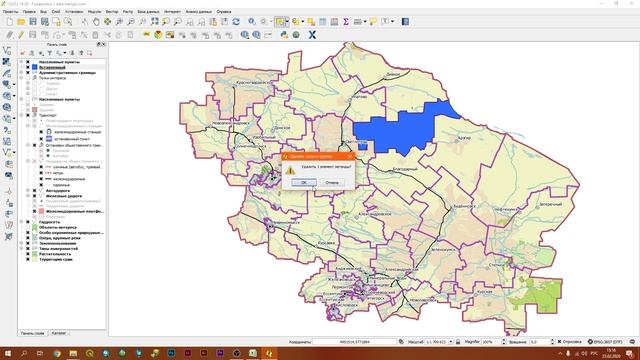Open EPSG coordinate system button

(605, 342)
